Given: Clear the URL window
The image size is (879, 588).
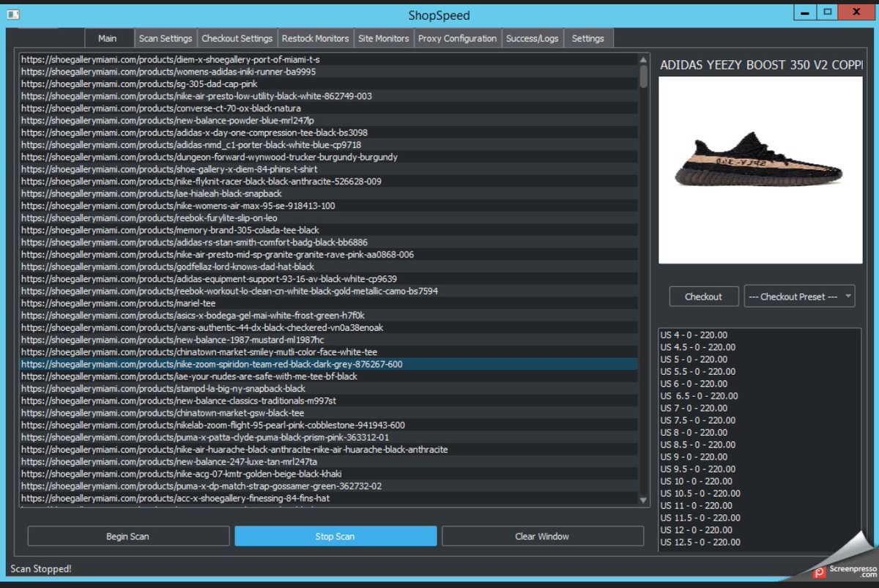Looking at the screenshot, I should (x=542, y=535).
